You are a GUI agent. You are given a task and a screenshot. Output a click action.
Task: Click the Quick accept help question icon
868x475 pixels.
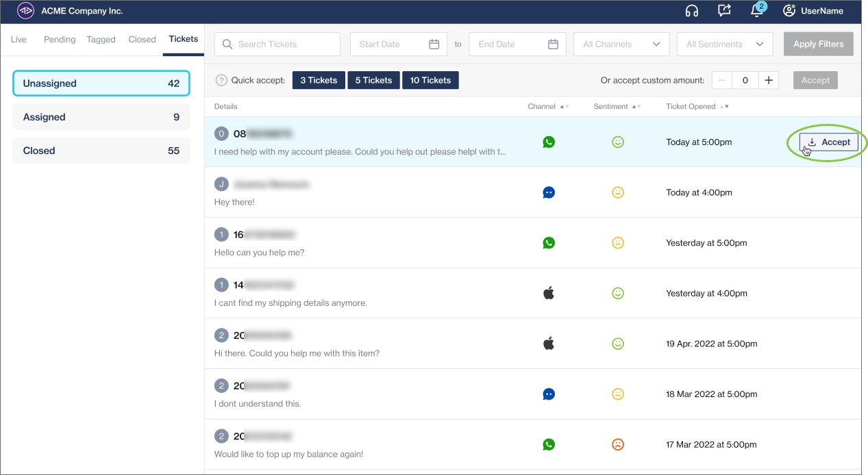pos(221,80)
